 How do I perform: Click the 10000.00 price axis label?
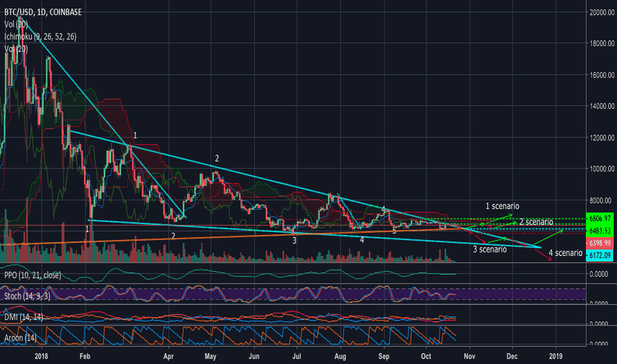[602, 169]
